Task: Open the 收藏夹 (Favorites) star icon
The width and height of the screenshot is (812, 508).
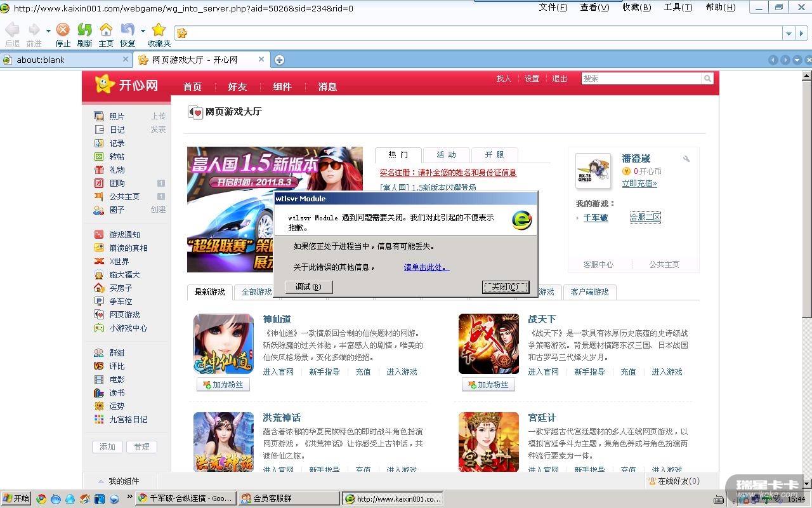Action: (x=159, y=30)
